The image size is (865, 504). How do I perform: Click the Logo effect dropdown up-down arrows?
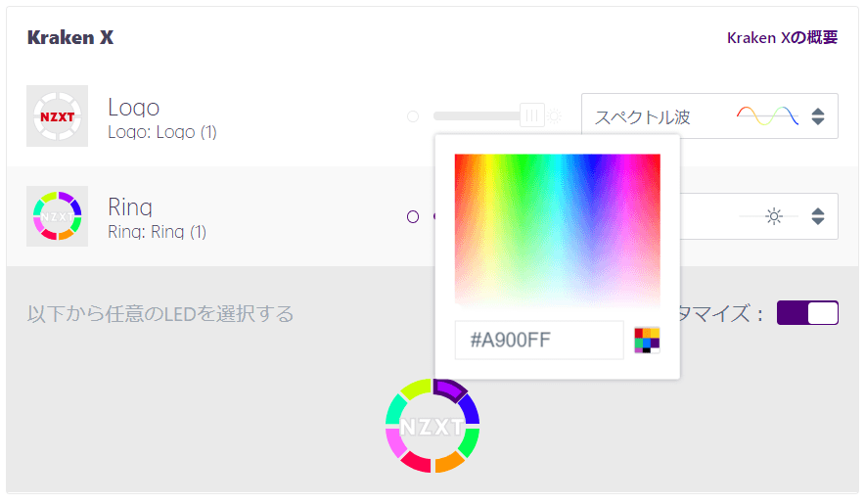click(x=818, y=115)
